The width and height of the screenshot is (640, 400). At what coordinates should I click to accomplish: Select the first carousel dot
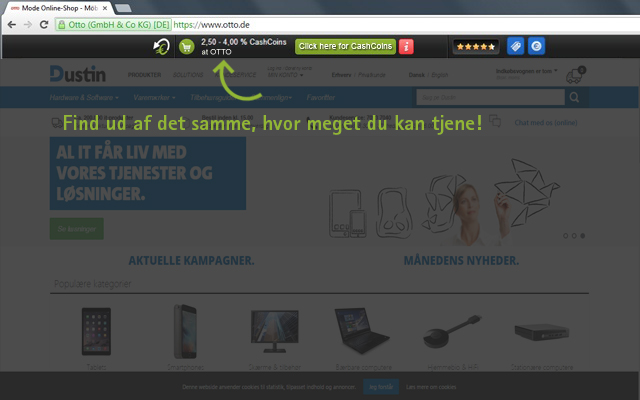pyautogui.click(x=565, y=236)
